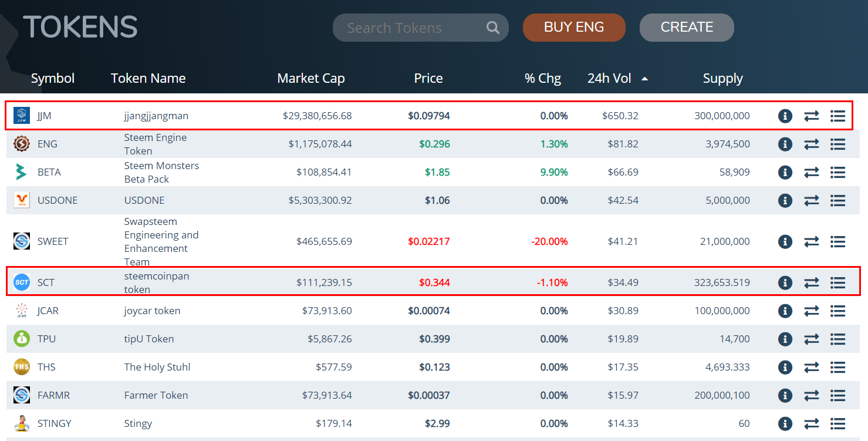The image size is (868, 441).
Task: Open list icon in SCT row
Action: [837, 283]
